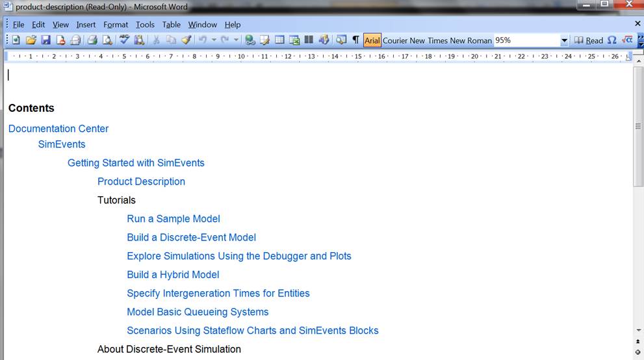Open Specify Intergeneration Times for Entities link
Image resolution: width=644 pixels, height=360 pixels.
click(218, 293)
